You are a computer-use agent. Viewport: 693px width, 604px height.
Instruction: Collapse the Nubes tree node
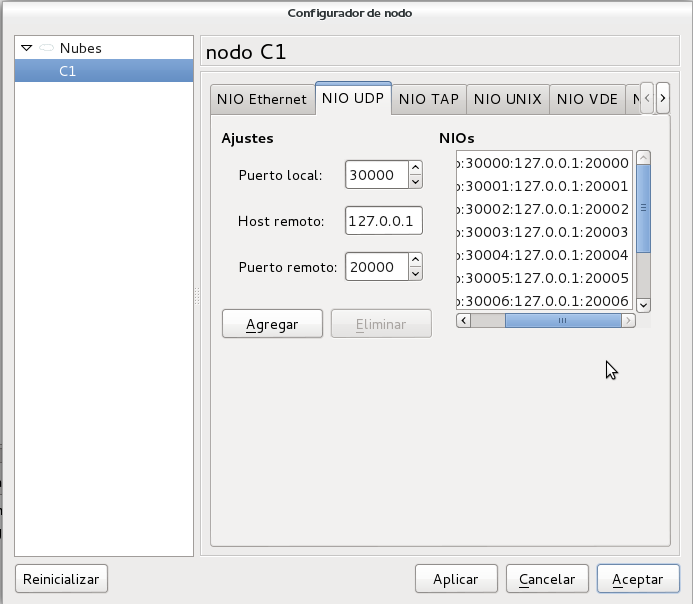click(x=27, y=48)
